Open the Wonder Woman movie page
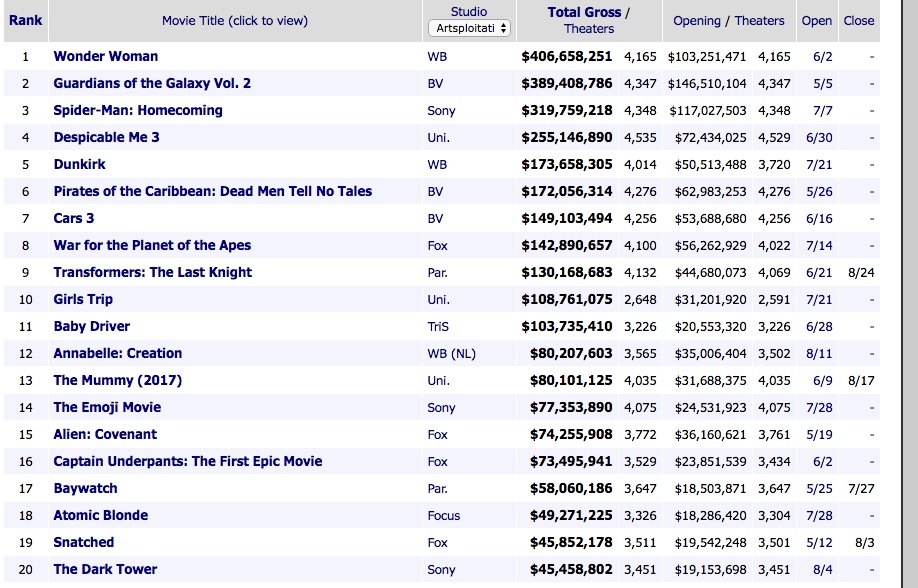 [x=106, y=56]
